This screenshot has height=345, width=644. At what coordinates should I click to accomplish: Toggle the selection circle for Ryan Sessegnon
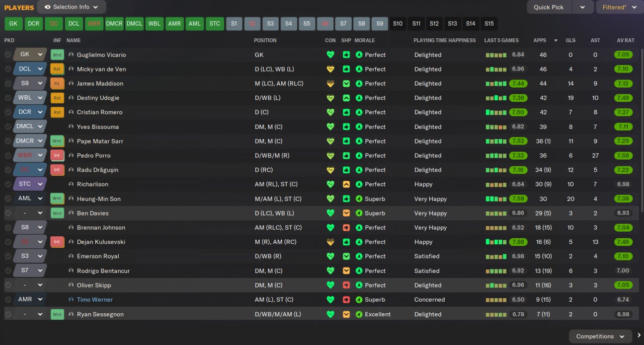point(8,314)
